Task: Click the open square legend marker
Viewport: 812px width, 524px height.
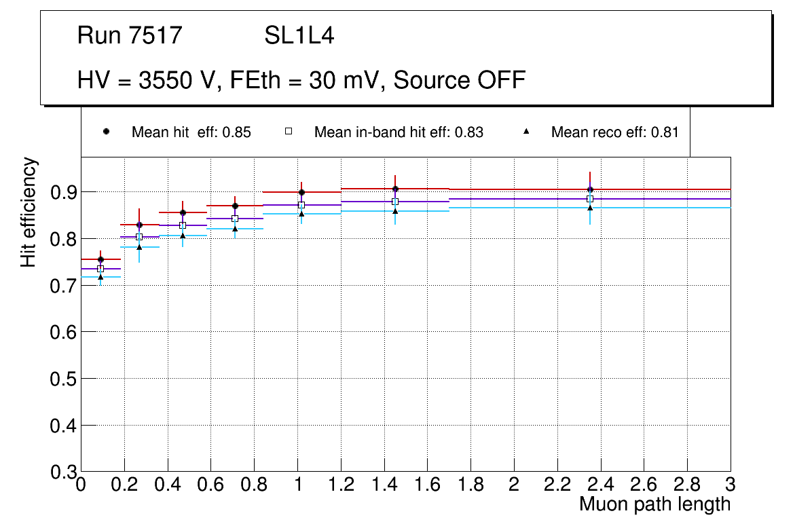Action: tap(288, 132)
